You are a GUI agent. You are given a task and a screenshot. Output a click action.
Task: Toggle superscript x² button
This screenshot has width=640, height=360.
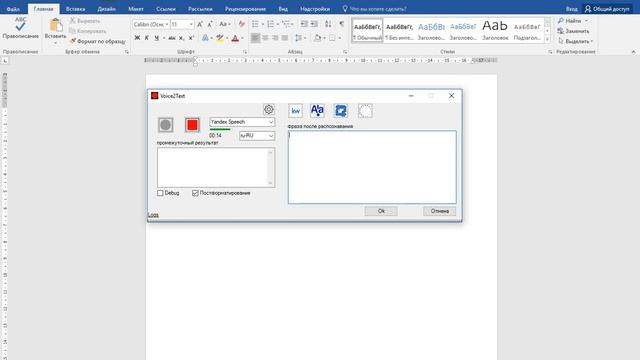(191, 38)
